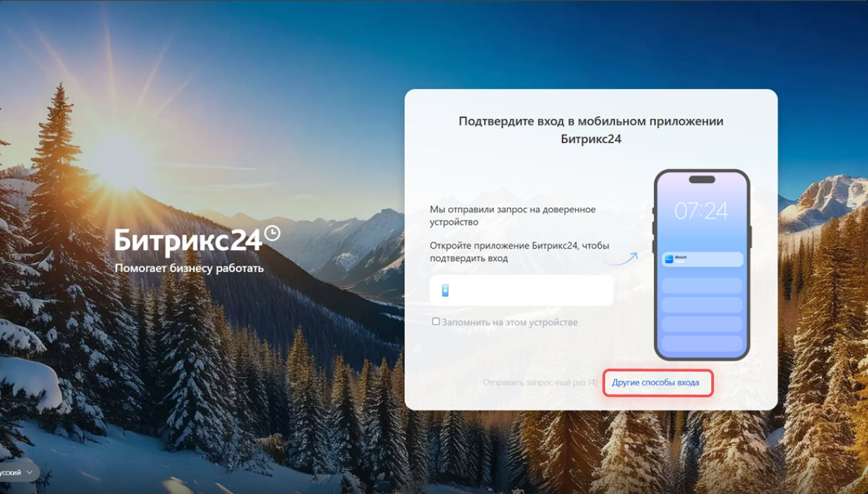Click the trusted device field with phone icon

coord(522,291)
